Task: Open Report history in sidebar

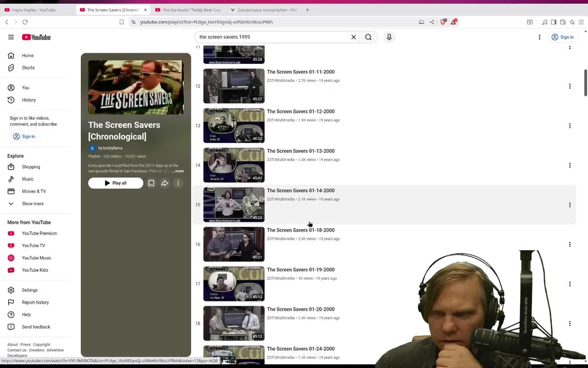Action: [x=36, y=302]
